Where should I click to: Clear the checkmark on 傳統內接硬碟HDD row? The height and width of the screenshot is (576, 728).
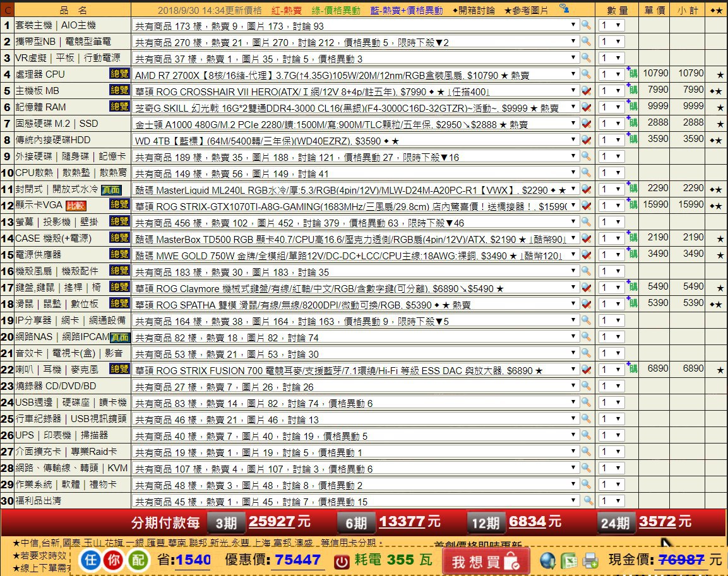click(x=587, y=140)
